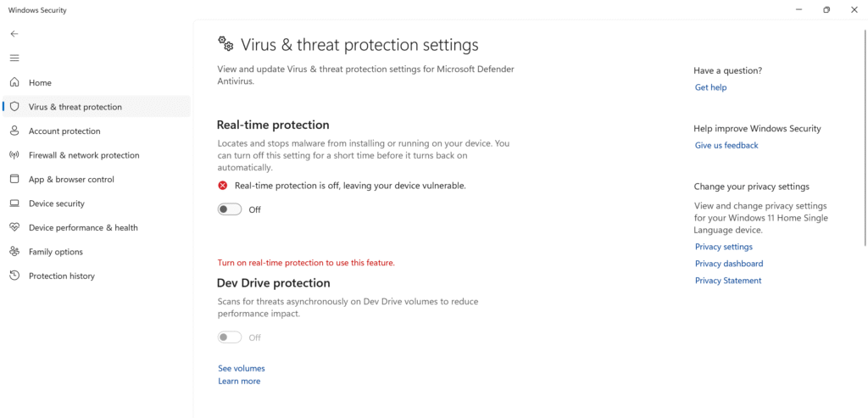Click the Dev Drive protection toggle
This screenshot has width=868, height=418.
[x=230, y=337]
